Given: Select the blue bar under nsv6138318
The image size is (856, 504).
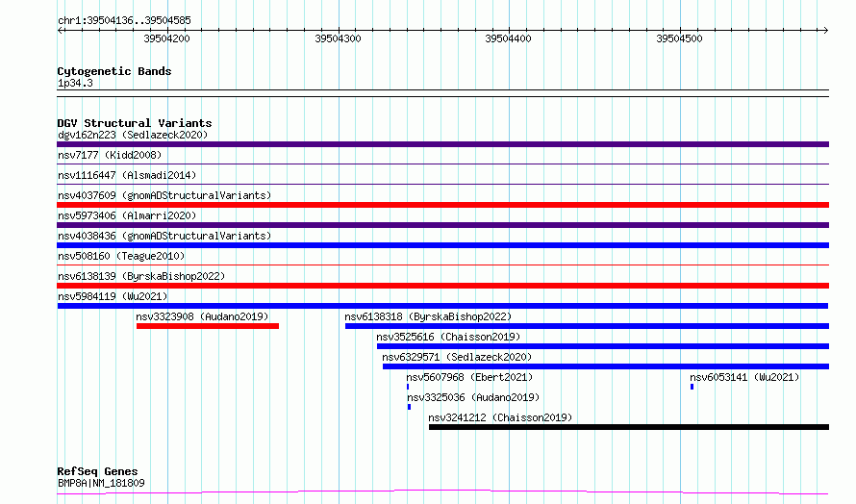Looking at the screenshot, I should point(587,326).
